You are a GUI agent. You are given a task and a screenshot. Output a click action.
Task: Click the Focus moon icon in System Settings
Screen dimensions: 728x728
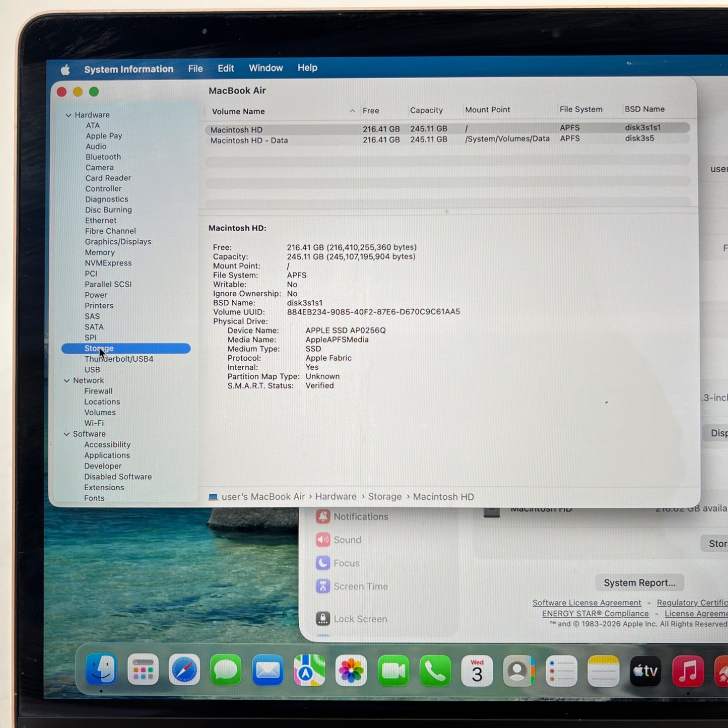pyautogui.click(x=323, y=563)
